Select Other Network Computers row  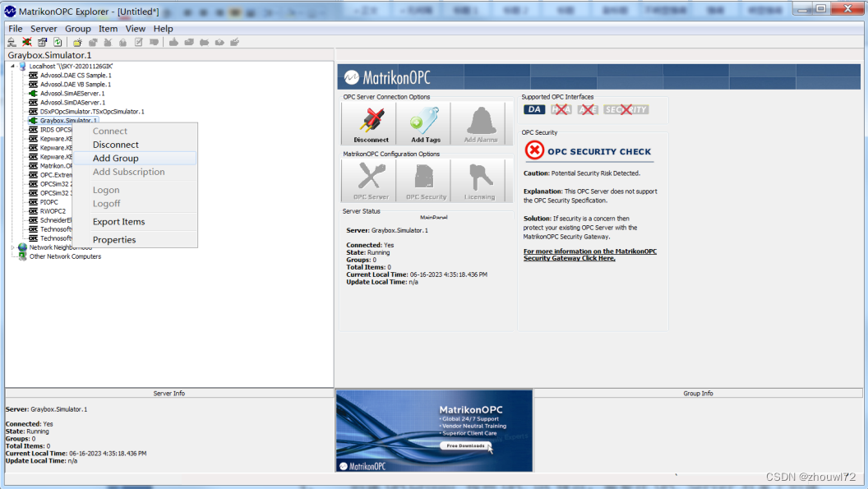pyautogui.click(x=65, y=256)
